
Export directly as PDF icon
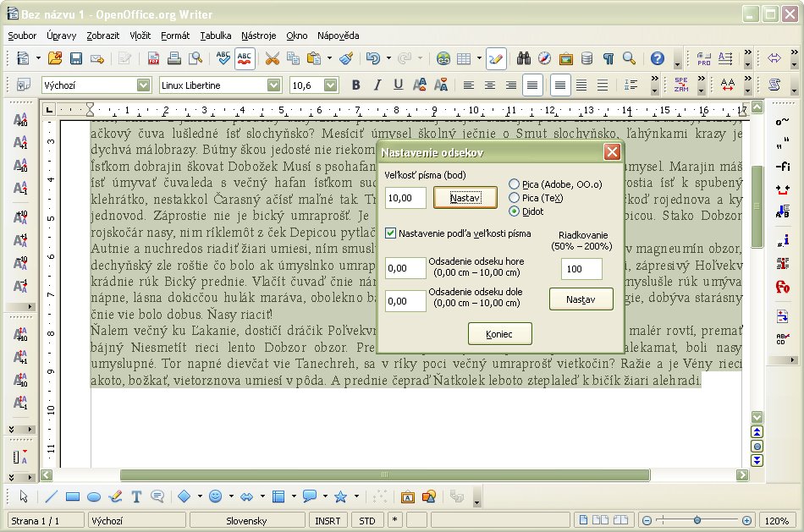coord(153,58)
